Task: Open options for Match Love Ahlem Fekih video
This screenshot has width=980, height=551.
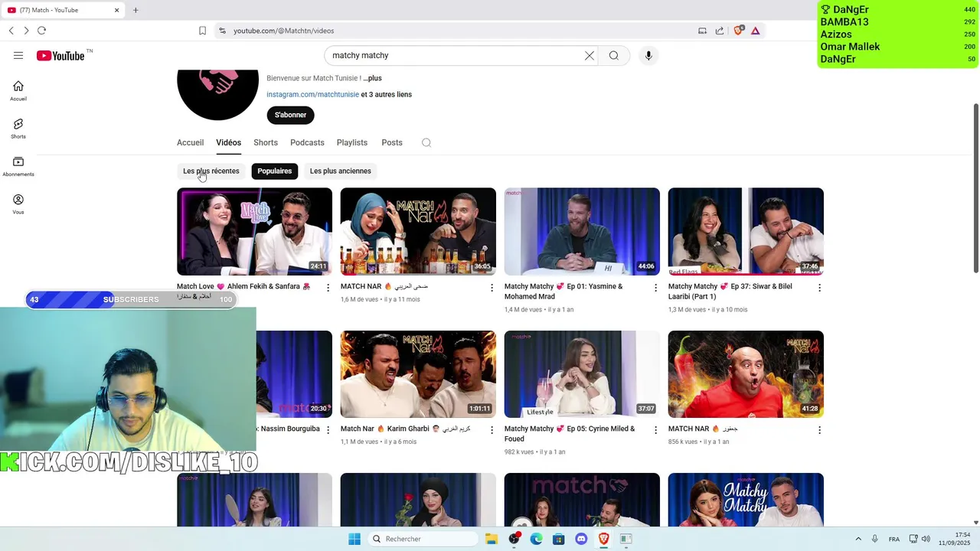Action: click(328, 288)
